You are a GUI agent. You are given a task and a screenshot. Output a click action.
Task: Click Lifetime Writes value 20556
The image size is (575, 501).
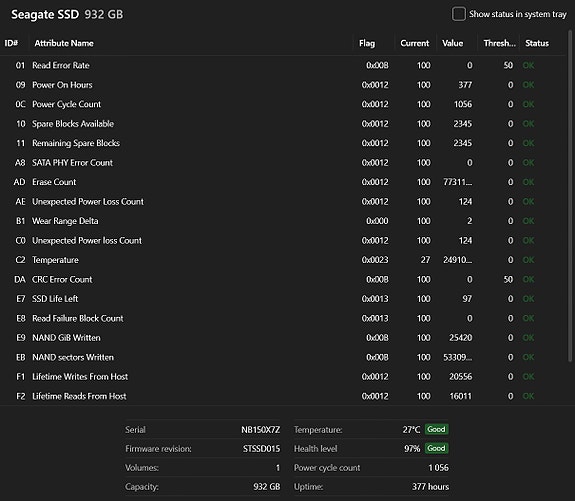[461, 376]
